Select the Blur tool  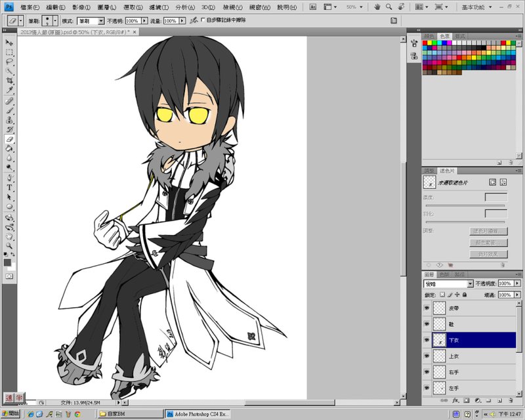9,158
